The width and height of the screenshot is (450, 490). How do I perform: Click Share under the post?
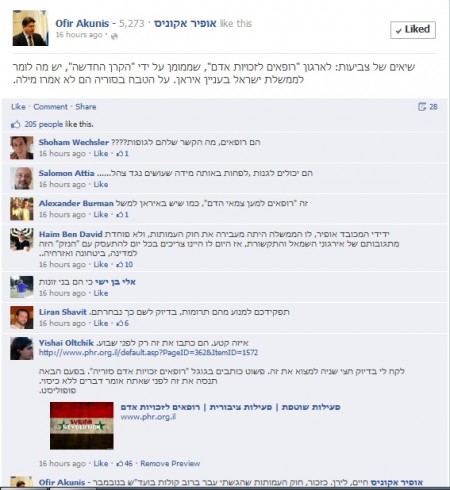(x=86, y=107)
